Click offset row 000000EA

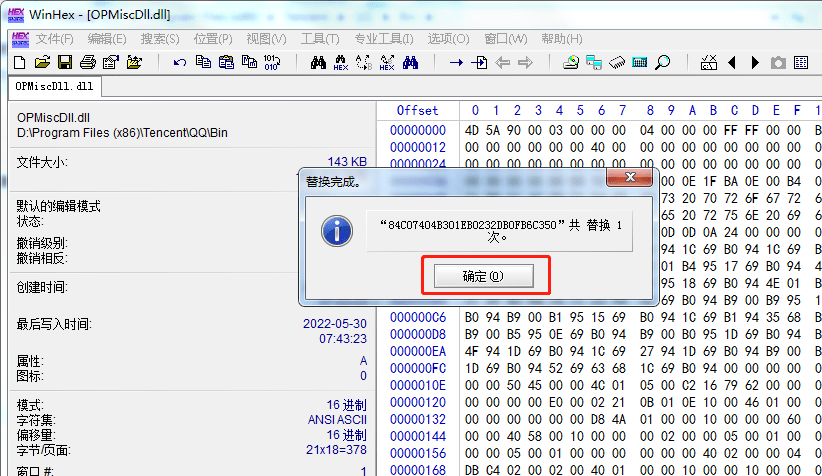418,351
